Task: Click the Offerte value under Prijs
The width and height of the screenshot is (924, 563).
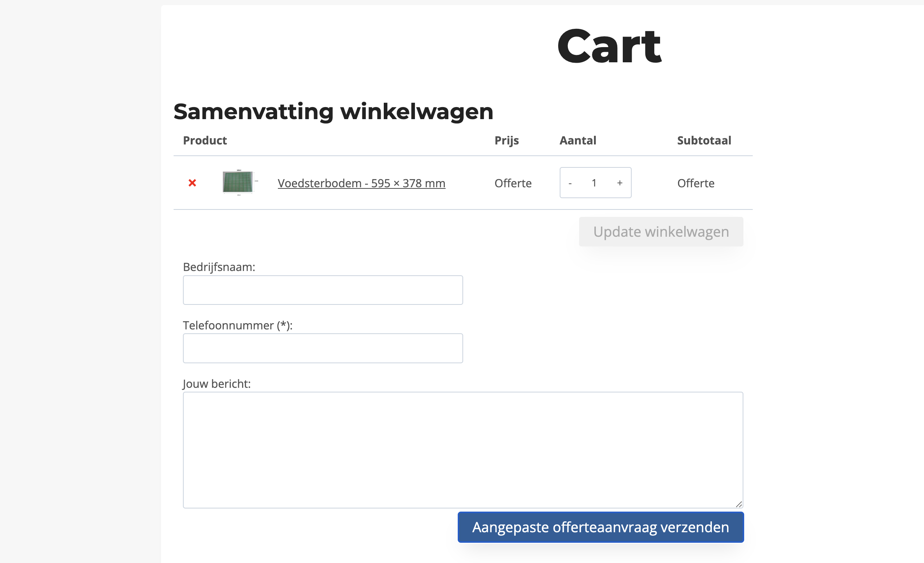Action: click(x=513, y=183)
